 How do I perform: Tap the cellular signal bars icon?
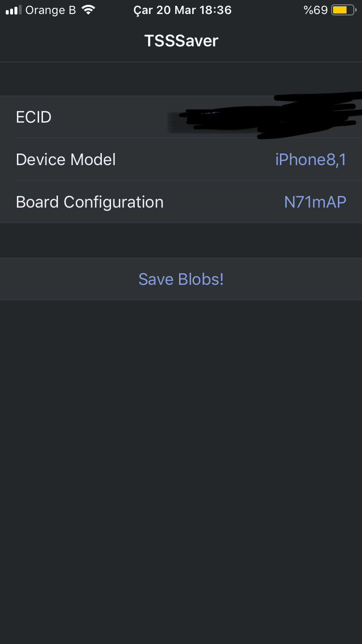click(14, 10)
